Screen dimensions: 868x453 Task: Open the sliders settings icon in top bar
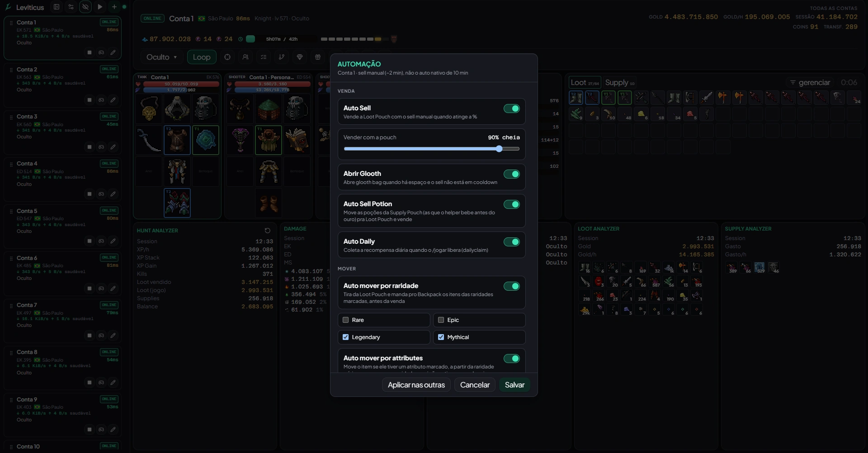pos(71,7)
